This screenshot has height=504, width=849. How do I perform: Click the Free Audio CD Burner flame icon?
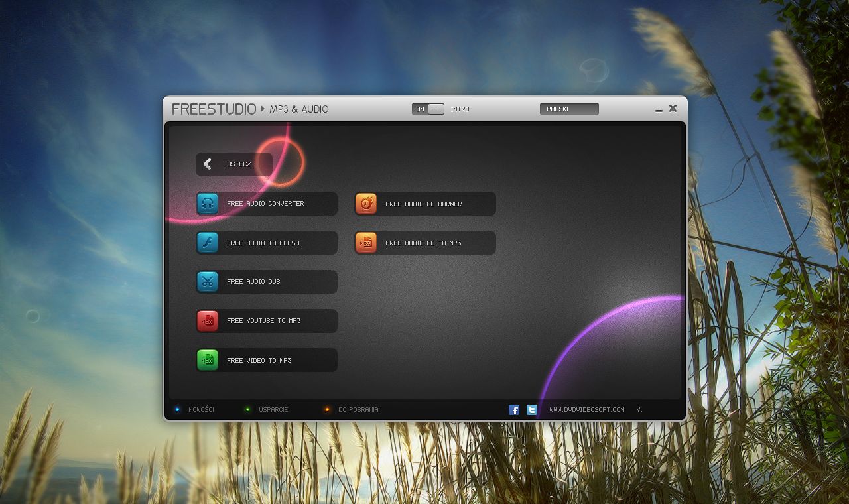pyautogui.click(x=366, y=204)
